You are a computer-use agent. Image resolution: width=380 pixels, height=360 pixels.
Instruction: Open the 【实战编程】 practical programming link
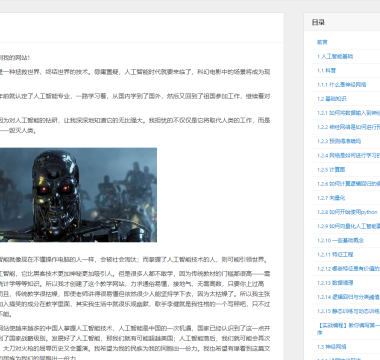348,328
